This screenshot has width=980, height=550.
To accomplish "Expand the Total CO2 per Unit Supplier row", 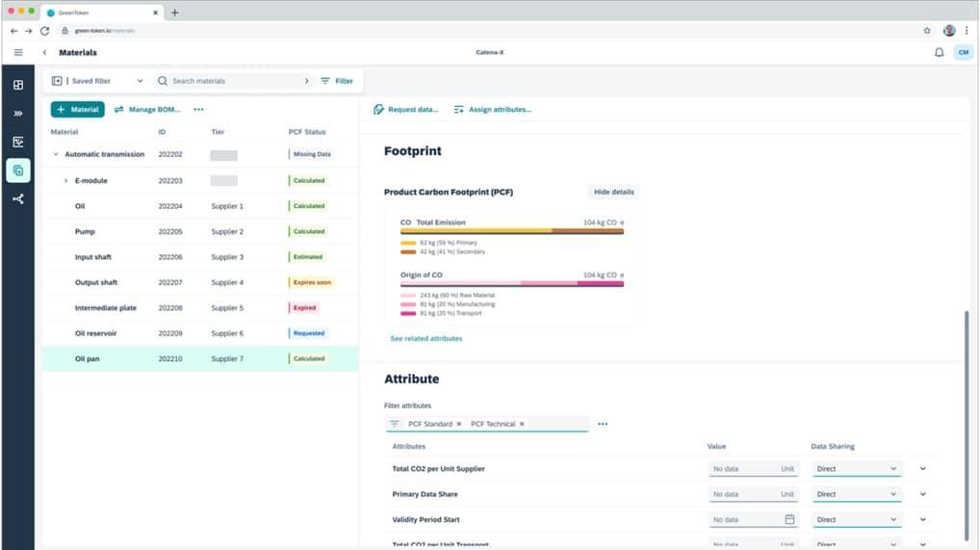I will click(922, 469).
